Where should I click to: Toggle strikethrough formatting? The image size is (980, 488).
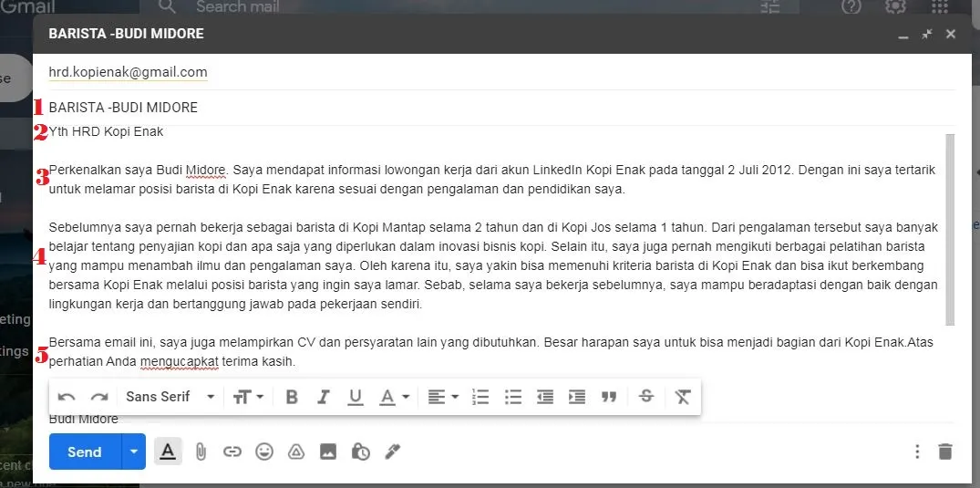[647, 396]
